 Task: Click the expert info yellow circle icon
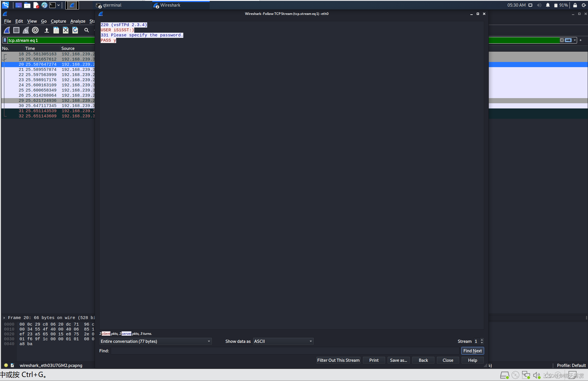click(x=6, y=365)
